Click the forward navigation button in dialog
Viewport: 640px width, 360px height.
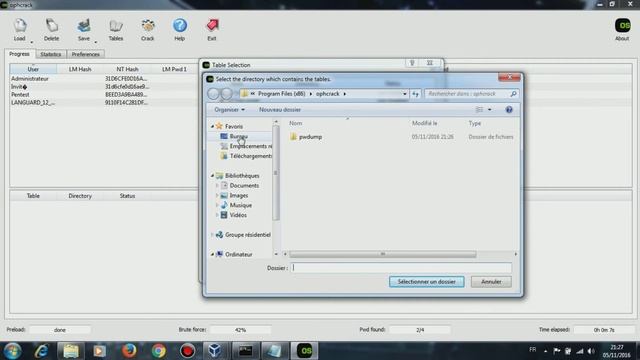pyautogui.click(x=227, y=93)
